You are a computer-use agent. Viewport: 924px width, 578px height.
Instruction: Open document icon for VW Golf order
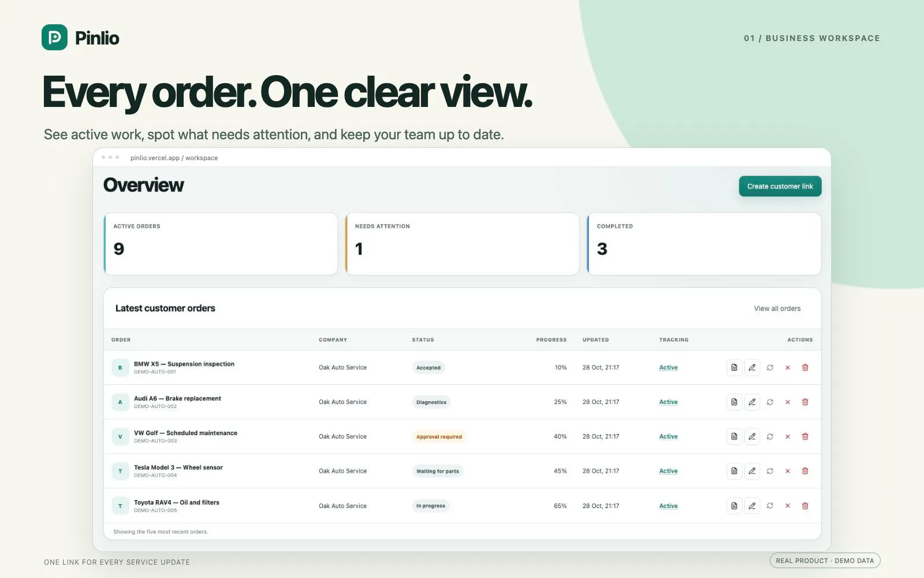point(734,437)
